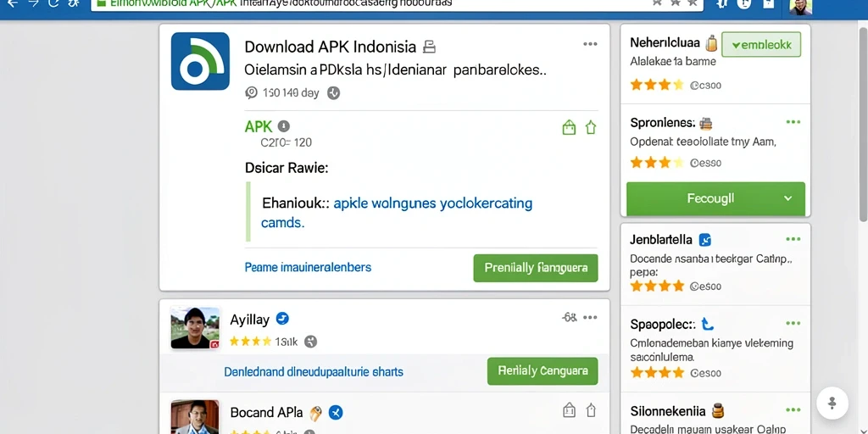This screenshot has width=868, height=434.
Task: Click icon beside Download APK Indonisia title
Action: tap(429, 47)
